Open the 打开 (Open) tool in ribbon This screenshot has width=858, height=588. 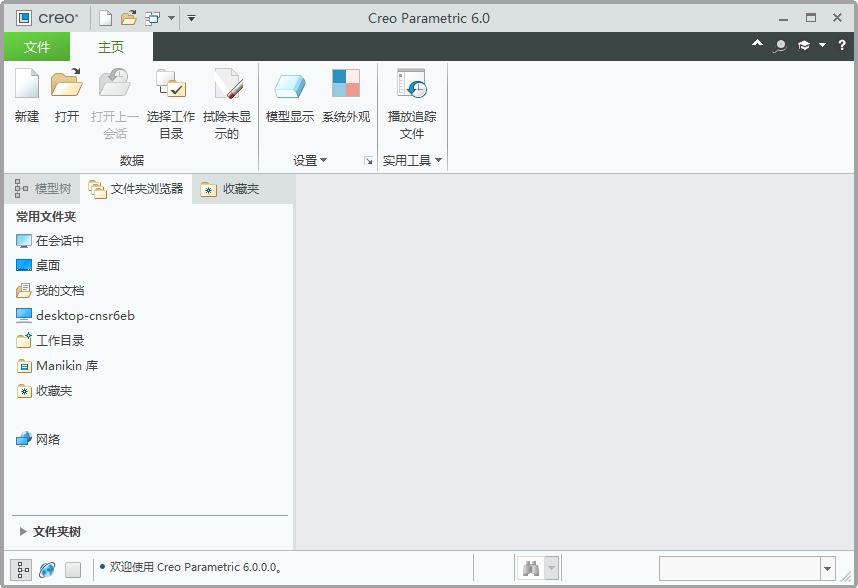(x=67, y=97)
